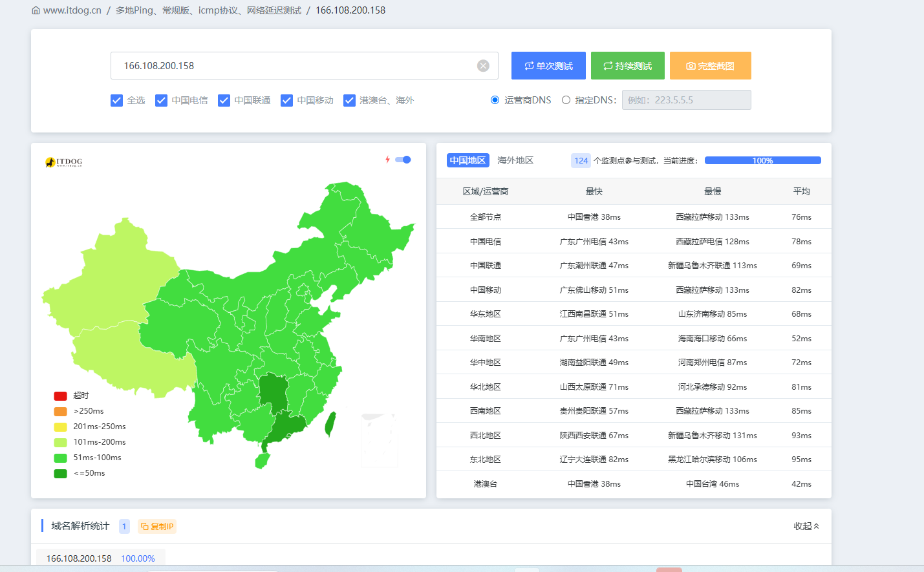The image size is (924, 572).
Task: Click 新疆乌鲁木齐联通 113ms cell
Action: [713, 266]
